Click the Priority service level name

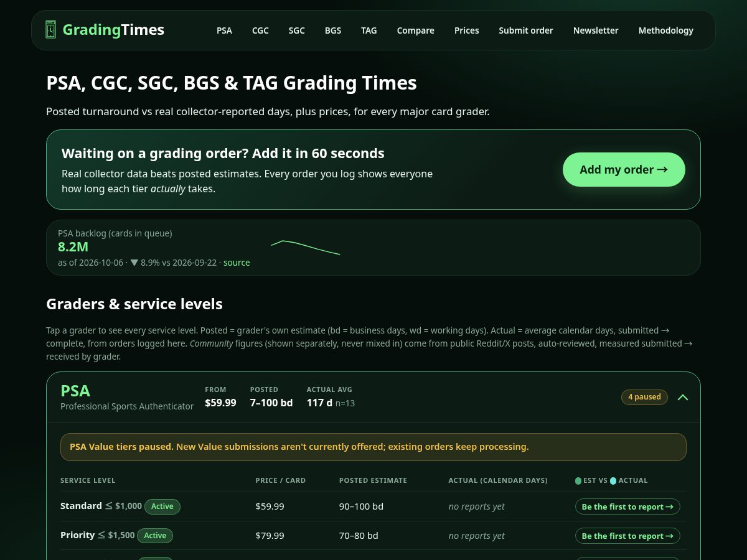78,535
